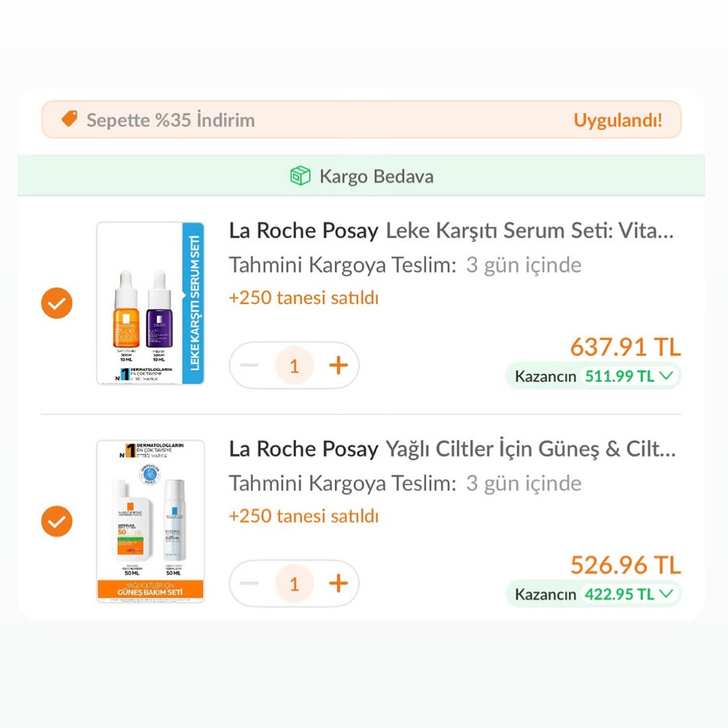728x728 pixels.
Task: Open the serum set product thumbnail
Action: point(150,303)
